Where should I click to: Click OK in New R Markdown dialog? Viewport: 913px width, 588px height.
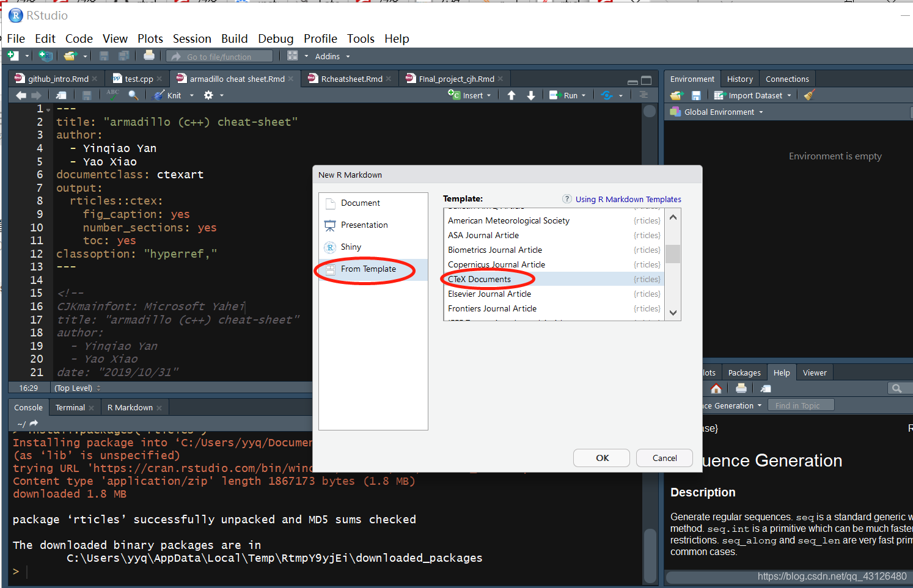click(x=603, y=458)
